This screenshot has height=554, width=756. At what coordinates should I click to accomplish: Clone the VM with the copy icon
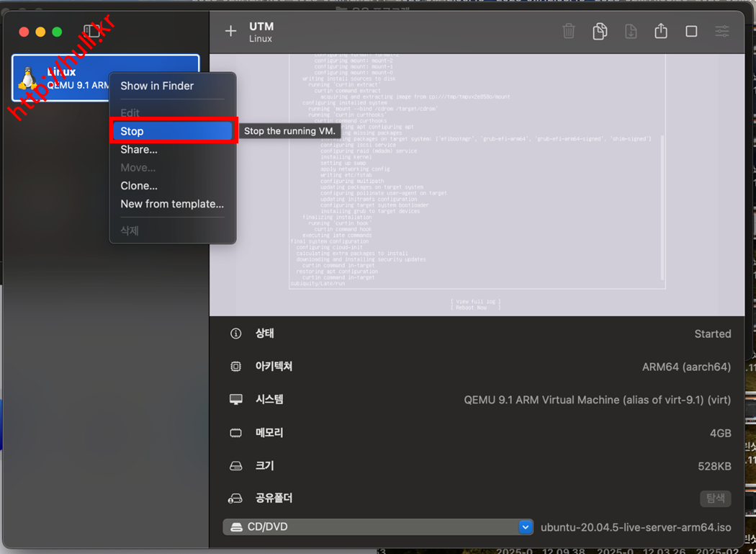click(x=600, y=32)
